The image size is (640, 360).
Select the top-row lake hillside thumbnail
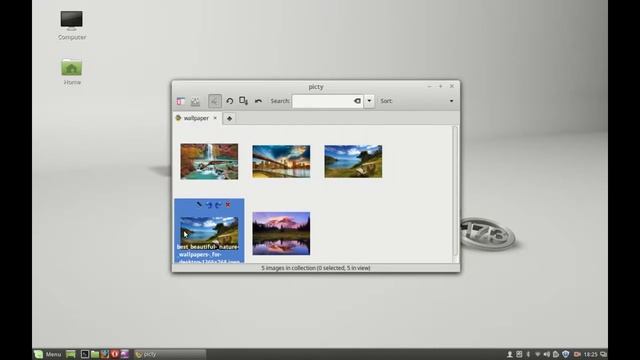[x=353, y=161]
